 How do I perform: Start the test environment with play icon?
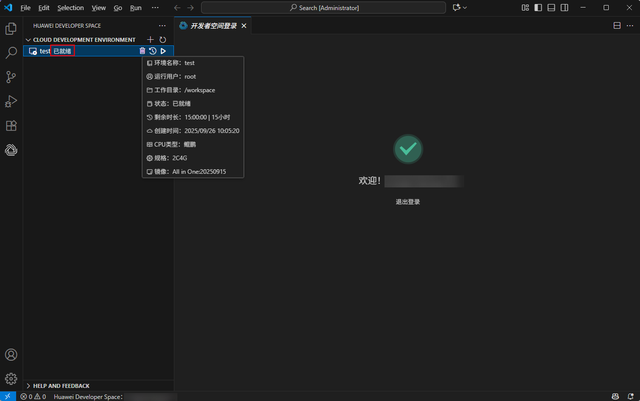click(163, 51)
